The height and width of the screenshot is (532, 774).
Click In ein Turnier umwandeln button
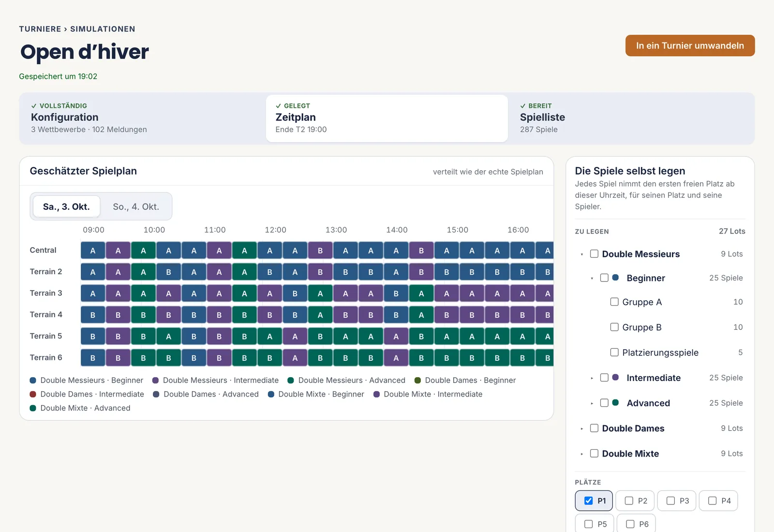(x=690, y=45)
